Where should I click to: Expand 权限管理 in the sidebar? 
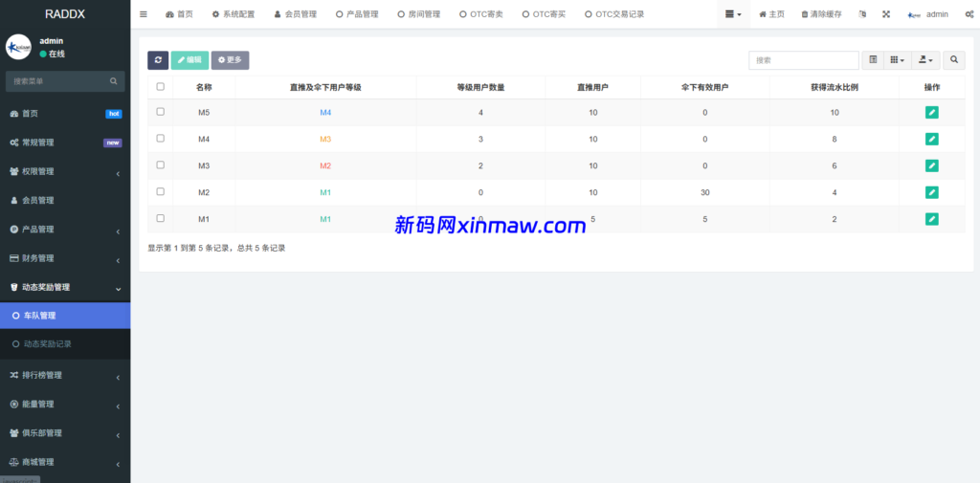65,172
